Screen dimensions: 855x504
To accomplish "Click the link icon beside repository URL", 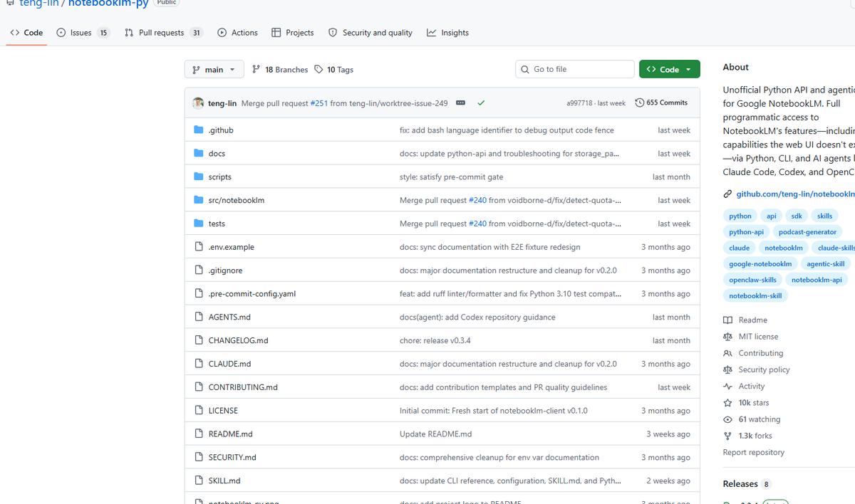I will pos(727,194).
